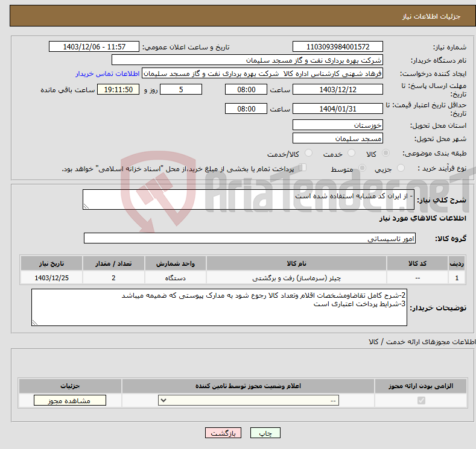Toggle the mandatory permit checkbox

point(421,401)
